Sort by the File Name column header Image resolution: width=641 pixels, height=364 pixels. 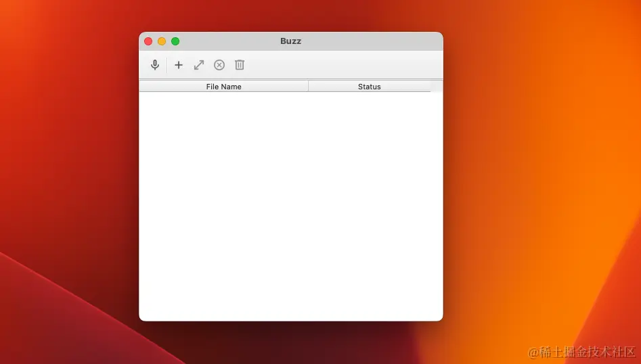(223, 86)
